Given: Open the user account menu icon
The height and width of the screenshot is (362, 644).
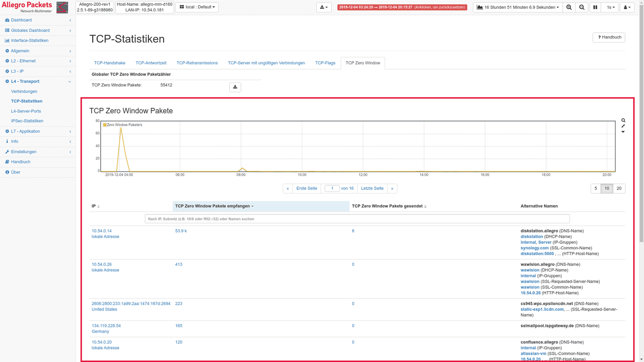Looking at the screenshot, I should click(627, 7).
